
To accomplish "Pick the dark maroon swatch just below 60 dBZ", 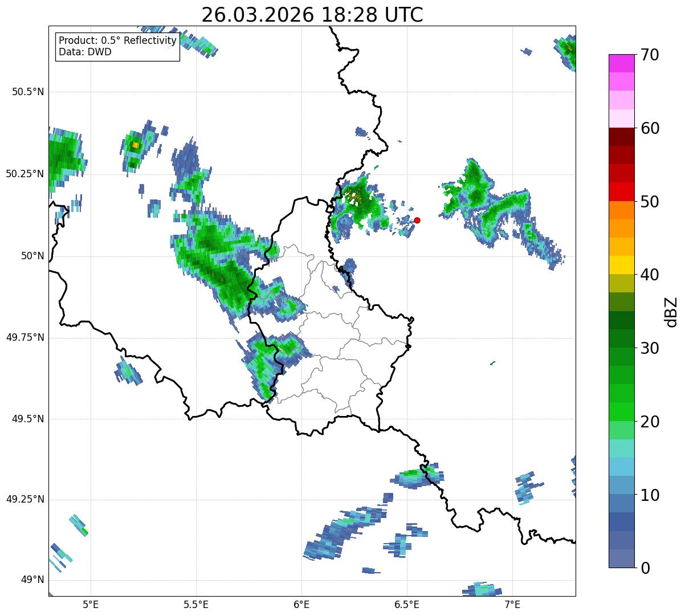I will click(x=621, y=137).
